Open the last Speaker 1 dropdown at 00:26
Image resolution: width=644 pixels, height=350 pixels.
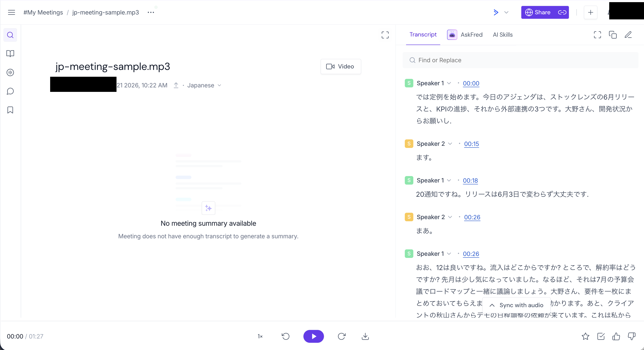coord(449,254)
